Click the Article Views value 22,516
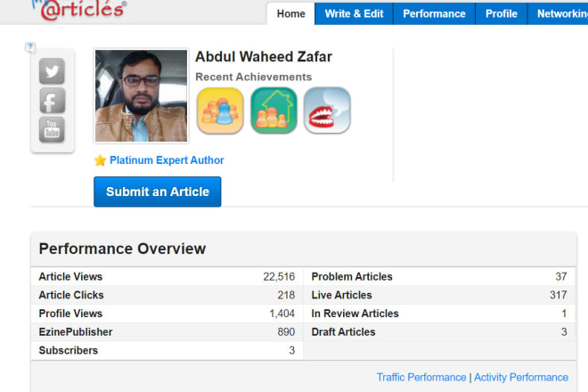Viewport: 588px width, 392px height. point(279,276)
